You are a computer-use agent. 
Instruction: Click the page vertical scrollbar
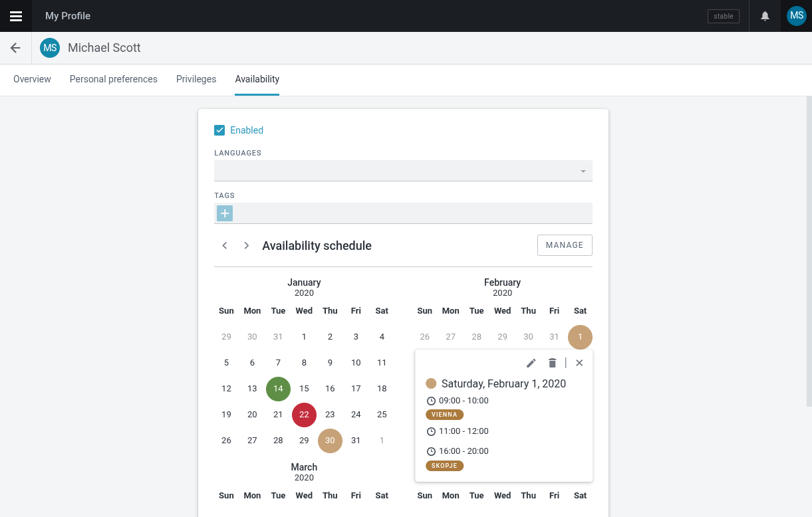(809, 253)
